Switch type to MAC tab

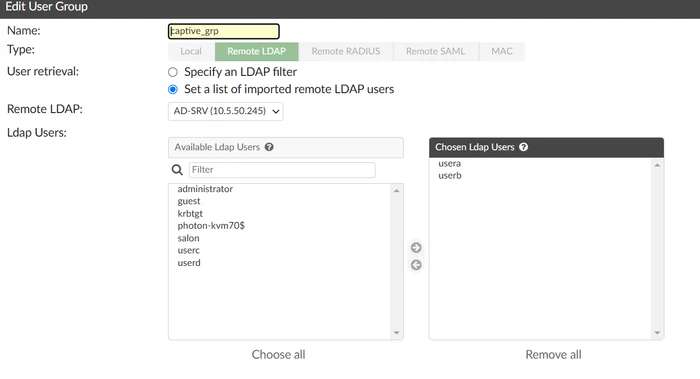(x=502, y=51)
